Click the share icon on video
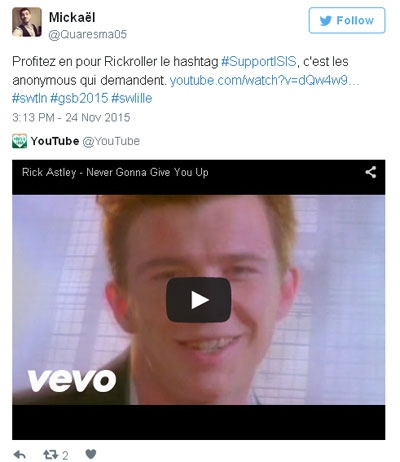The image size is (400, 462). tap(370, 172)
